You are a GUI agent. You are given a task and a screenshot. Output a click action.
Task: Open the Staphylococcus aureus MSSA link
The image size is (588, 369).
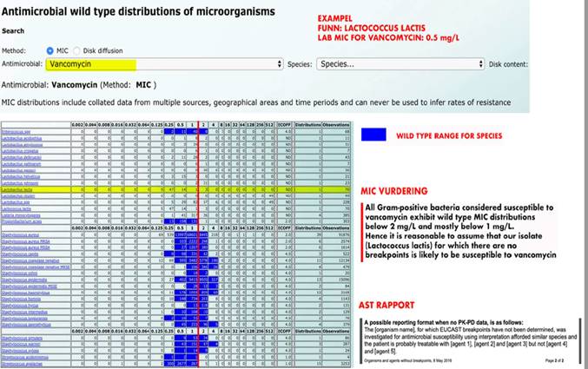tap(25, 247)
